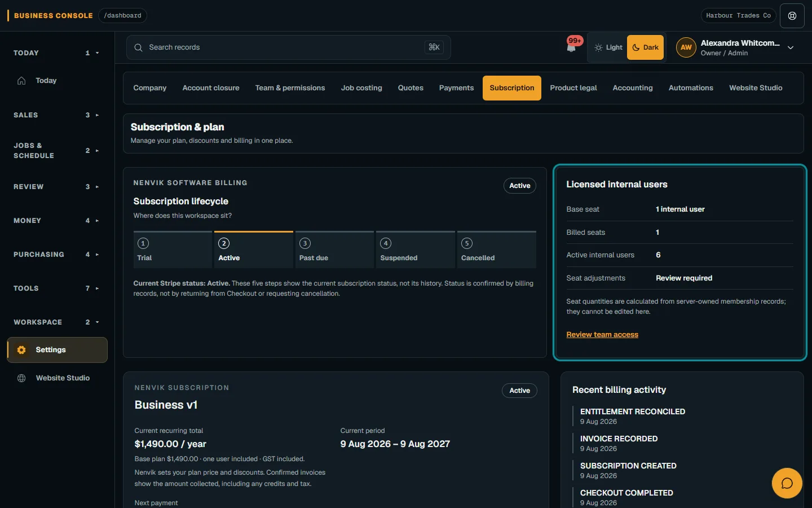Image resolution: width=812 pixels, height=508 pixels.
Task: Select the Subscription tab
Action: [512, 88]
